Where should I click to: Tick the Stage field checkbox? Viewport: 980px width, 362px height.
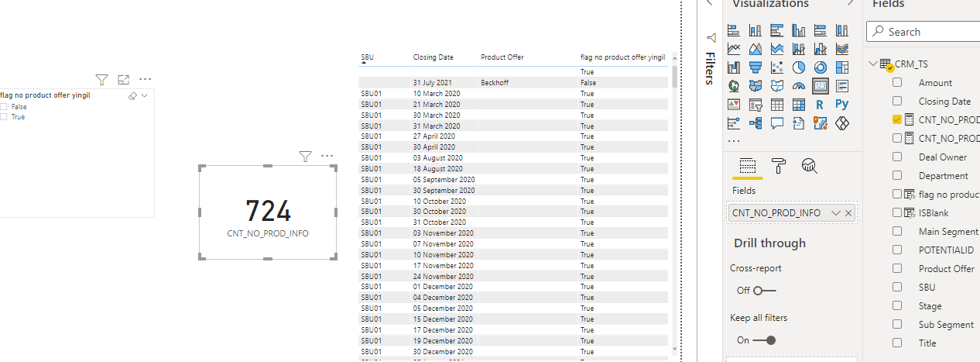pyautogui.click(x=897, y=305)
